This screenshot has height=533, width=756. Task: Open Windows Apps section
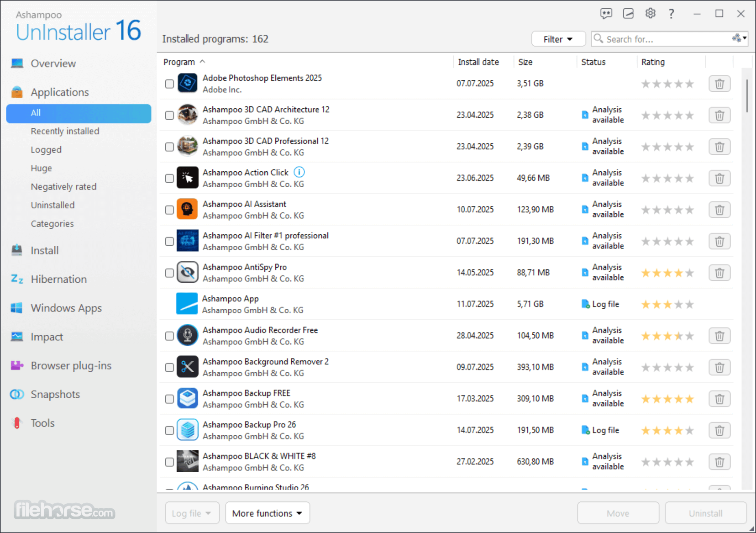pos(66,308)
